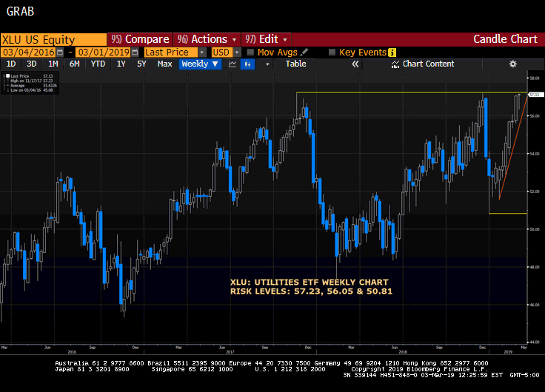The image size is (545, 392).
Task: Open the end date calendar picker
Action: (136, 53)
